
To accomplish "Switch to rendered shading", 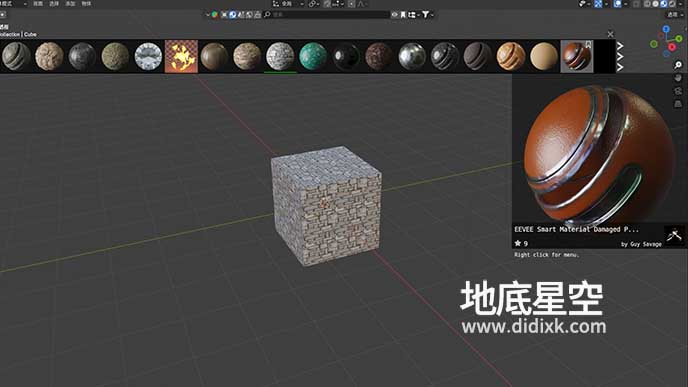I will [x=672, y=4].
